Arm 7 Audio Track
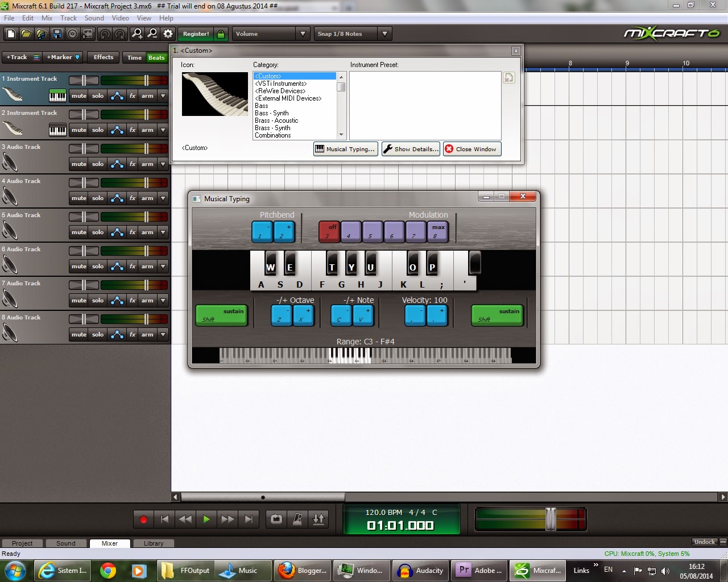This screenshot has height=582, width=728. pyautogui.click(x=147, y=301)
